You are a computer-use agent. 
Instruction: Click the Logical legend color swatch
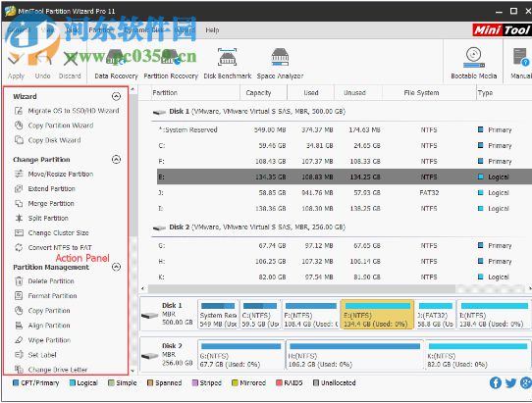pos(73,382)
